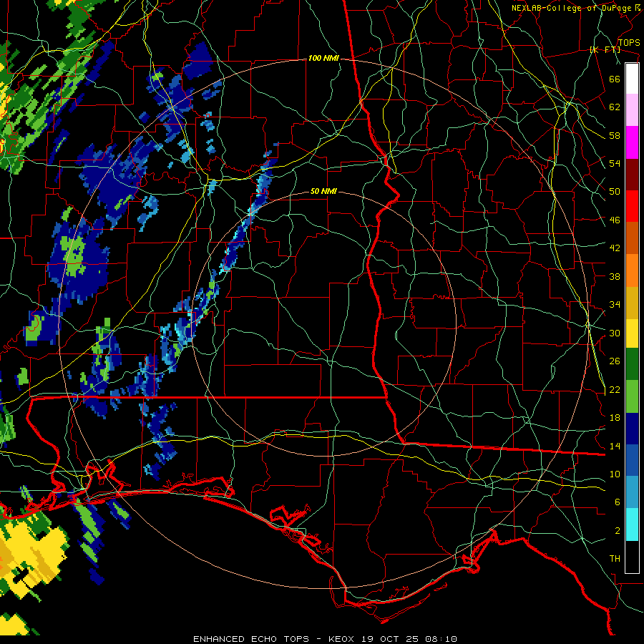Click the navy blue 22 kft legend swatch
The width and height of the screenshot is (644, 644).
coord(632,429)
